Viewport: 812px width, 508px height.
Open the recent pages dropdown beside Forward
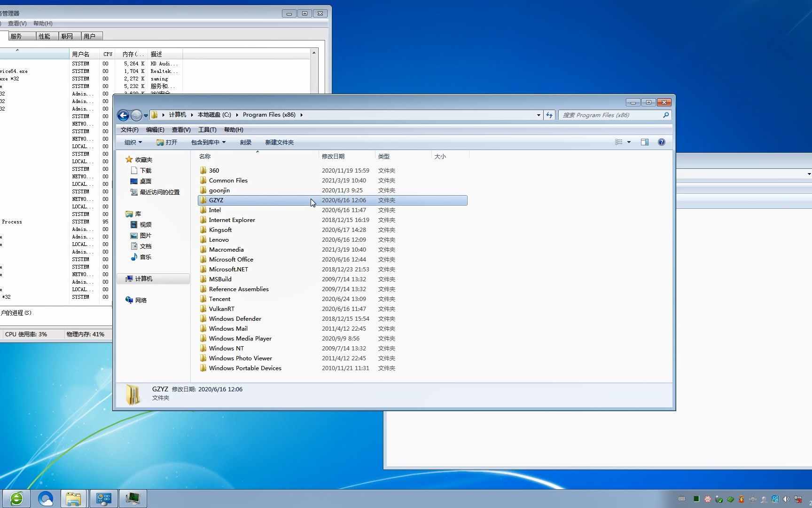click(x=146, y=116)
